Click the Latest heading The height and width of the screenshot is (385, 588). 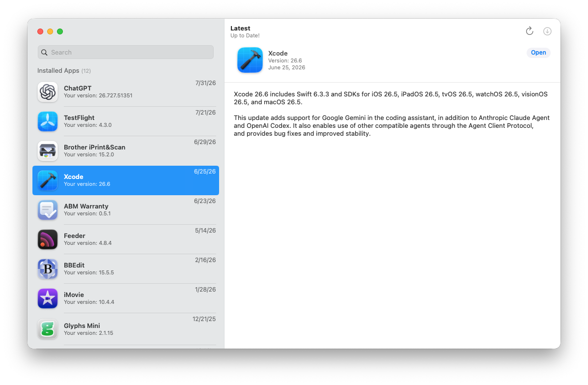coord(240,29)
